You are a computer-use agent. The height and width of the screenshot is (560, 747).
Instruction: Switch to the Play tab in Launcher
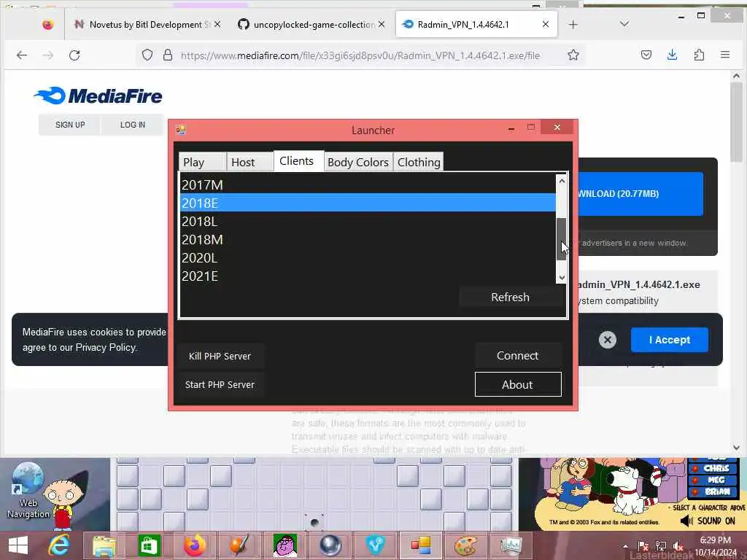203,162
